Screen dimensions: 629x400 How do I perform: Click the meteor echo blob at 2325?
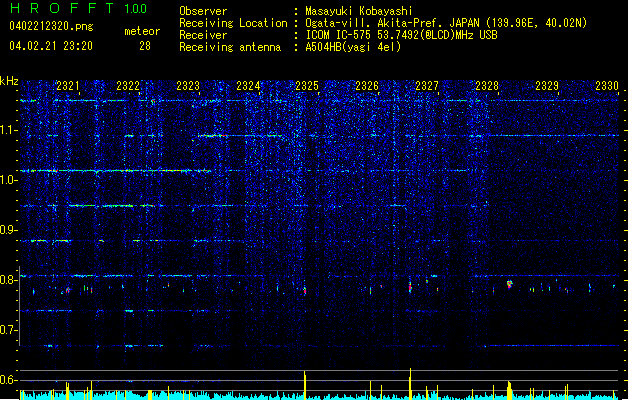[x=305, y=290]
